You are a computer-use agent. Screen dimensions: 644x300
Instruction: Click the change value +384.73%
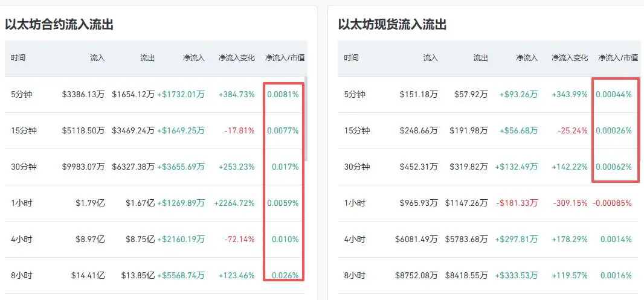(x=237, y=94)
